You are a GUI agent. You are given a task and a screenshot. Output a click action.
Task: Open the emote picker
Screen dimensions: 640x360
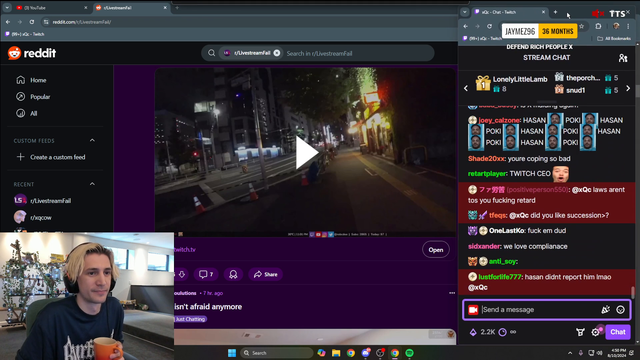620,310
